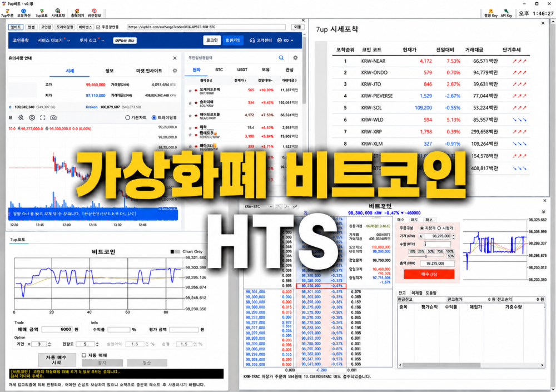The image size is (556, 392).
Task: Switch to the BTC market tab
Action: pyautogui.click(x=219, y=70)
